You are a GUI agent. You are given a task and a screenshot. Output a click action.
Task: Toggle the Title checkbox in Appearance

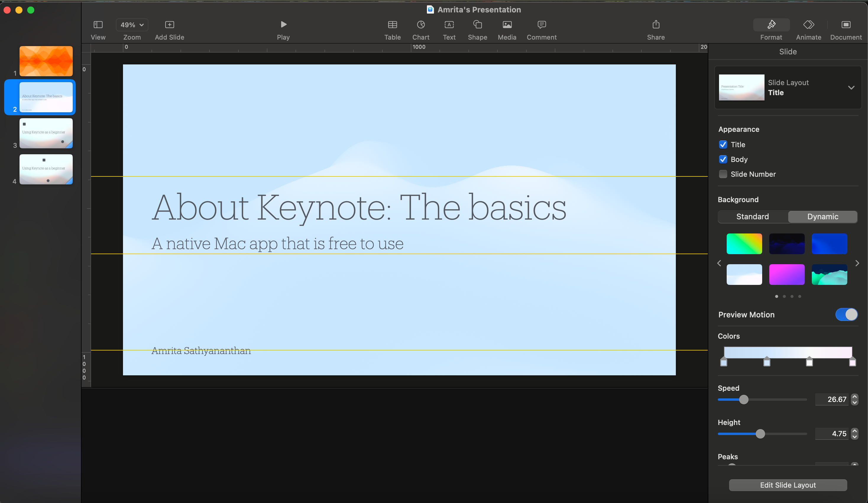(723, 144)
